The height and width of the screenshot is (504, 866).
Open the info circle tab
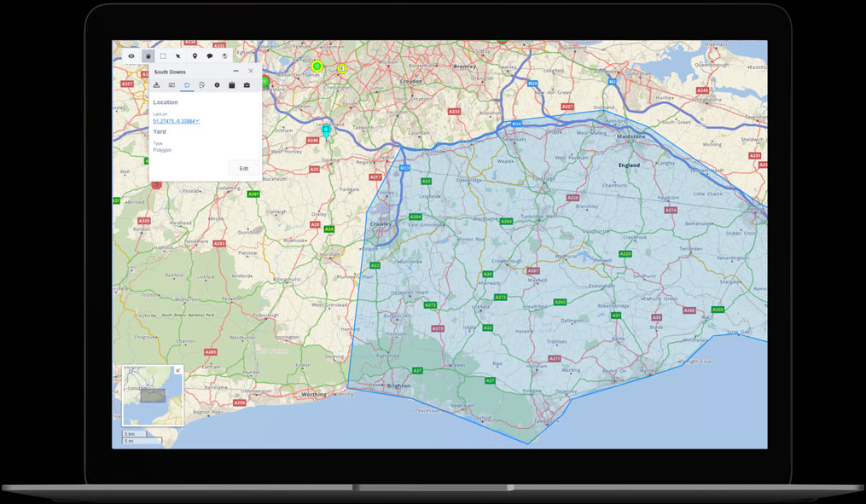coord(217,85)
